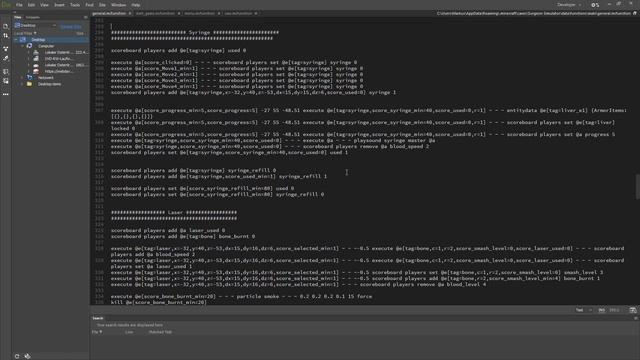Viewport: 640px width, 360px height.
Task: Select the Search tab in bottom panel
Action: pos(98,318)
